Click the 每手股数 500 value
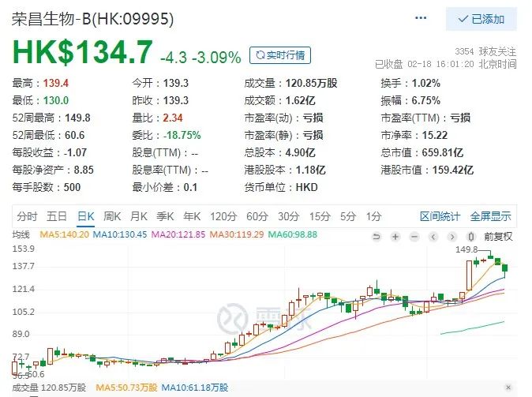Viewport: 532px width, 397px height. [x=73, y=187]
